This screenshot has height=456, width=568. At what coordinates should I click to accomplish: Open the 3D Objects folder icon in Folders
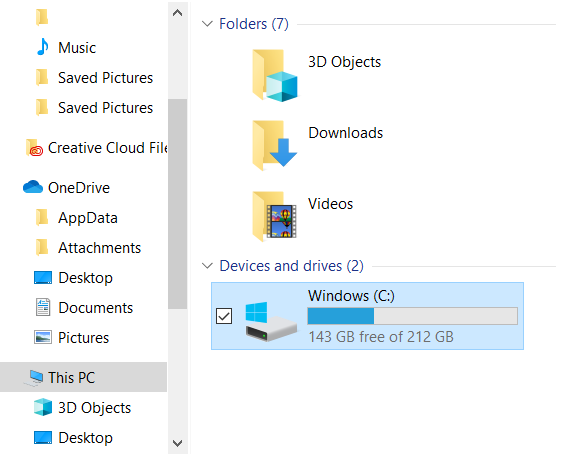coord(275,75)
